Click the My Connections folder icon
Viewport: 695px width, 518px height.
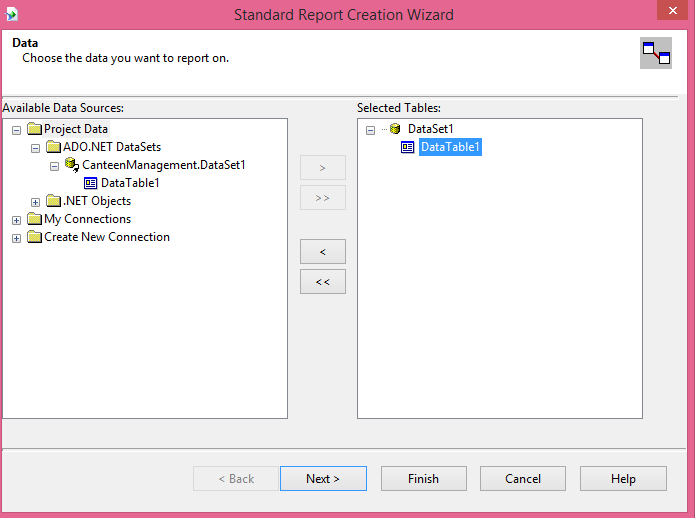pos(34,219)
